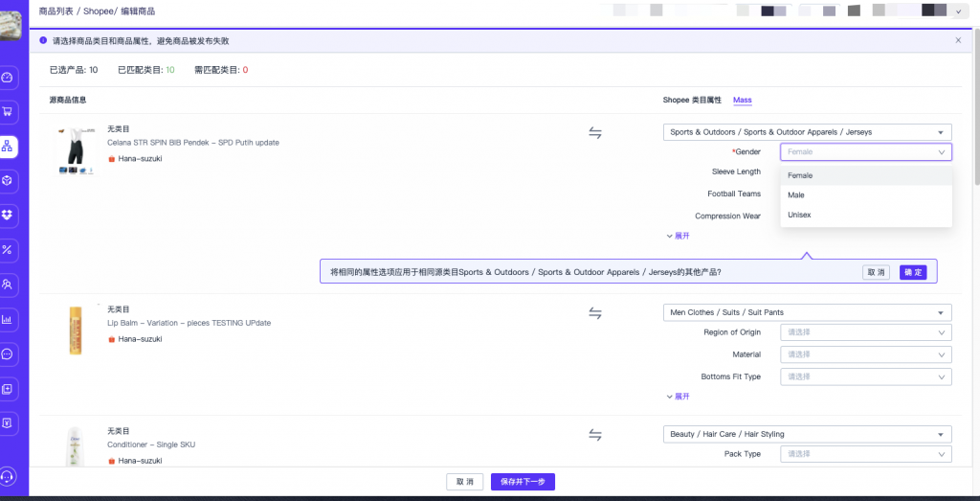
Task: Expand more attributes under Lip Balm product
Action: [x=678, y=396]
